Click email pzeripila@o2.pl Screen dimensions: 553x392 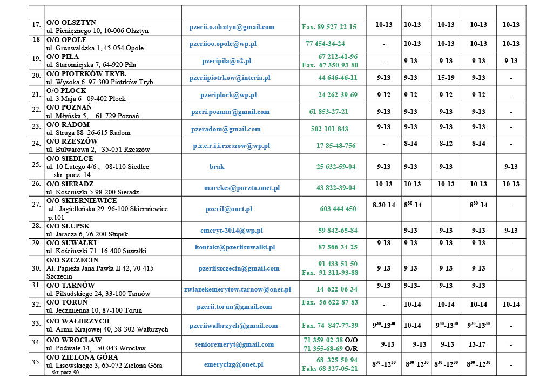click(x=227, y=62)
